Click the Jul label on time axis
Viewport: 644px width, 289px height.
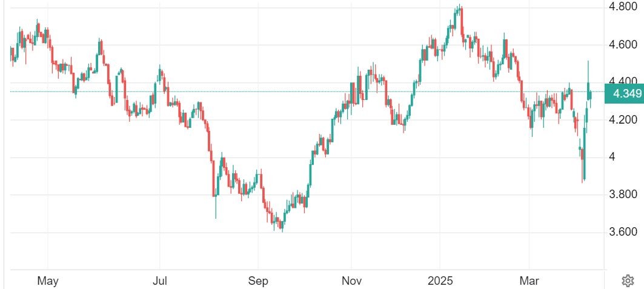point(159,281)
